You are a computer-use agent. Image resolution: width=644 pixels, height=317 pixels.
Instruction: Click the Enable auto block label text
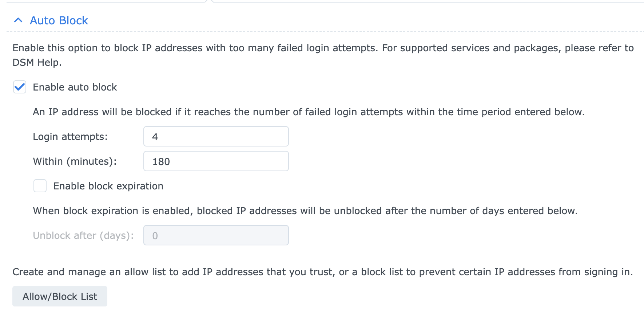tap(75, 87)
